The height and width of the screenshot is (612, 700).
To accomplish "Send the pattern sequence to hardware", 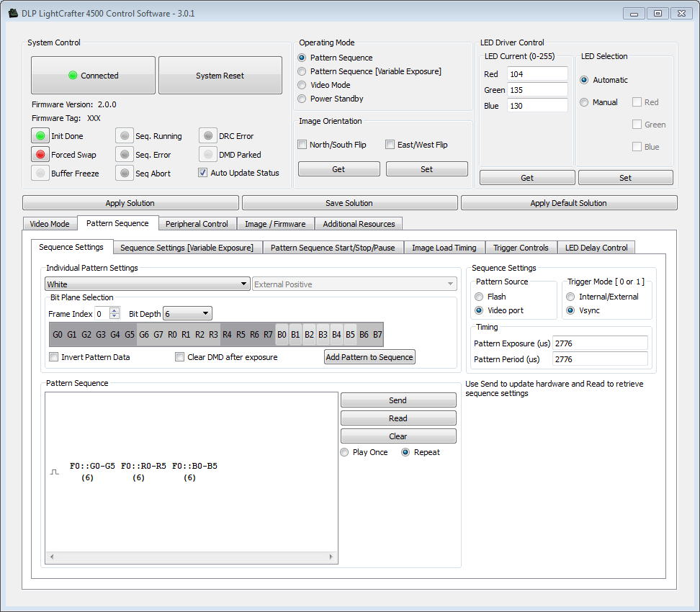I will (x=398, y=400).
